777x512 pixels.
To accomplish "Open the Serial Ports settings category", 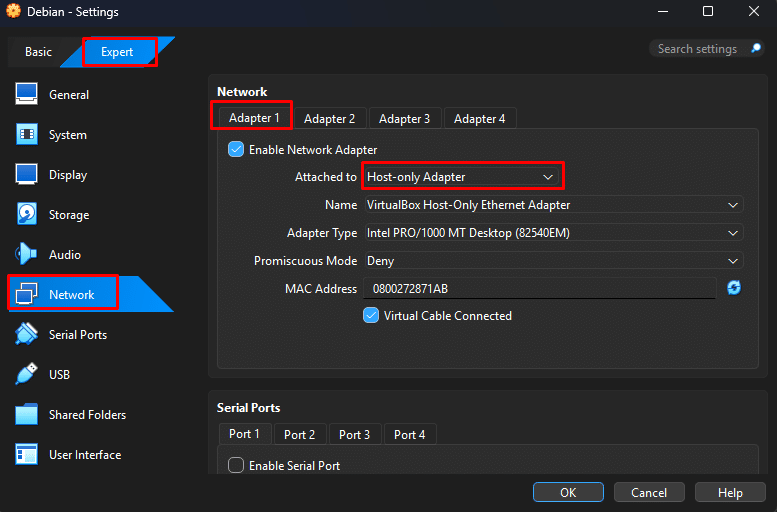I will (78, 335).
